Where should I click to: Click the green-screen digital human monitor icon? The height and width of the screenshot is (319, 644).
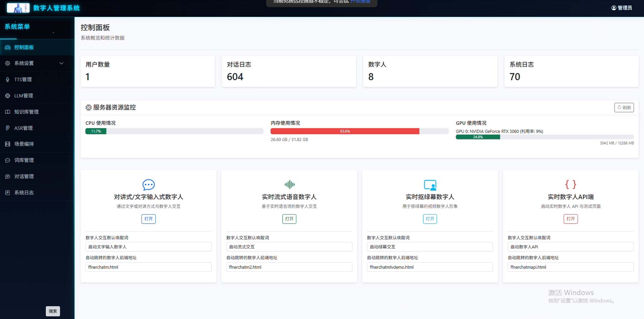430,185
